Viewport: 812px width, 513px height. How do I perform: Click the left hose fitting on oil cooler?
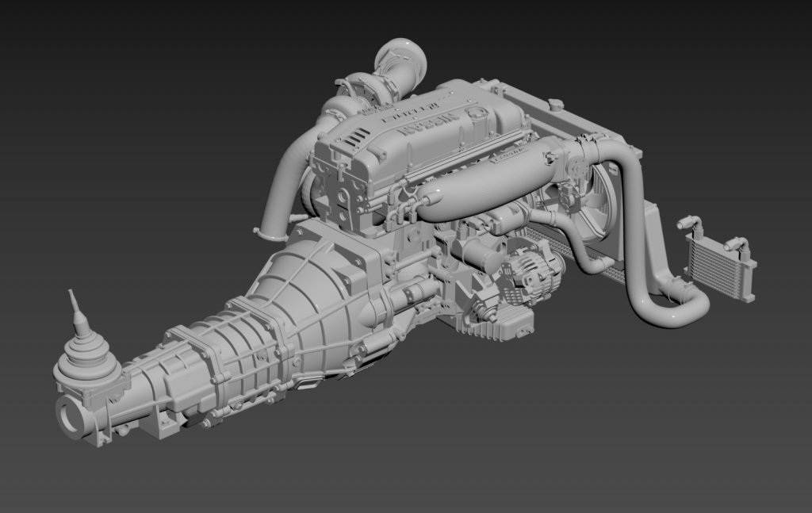[688, 224]
